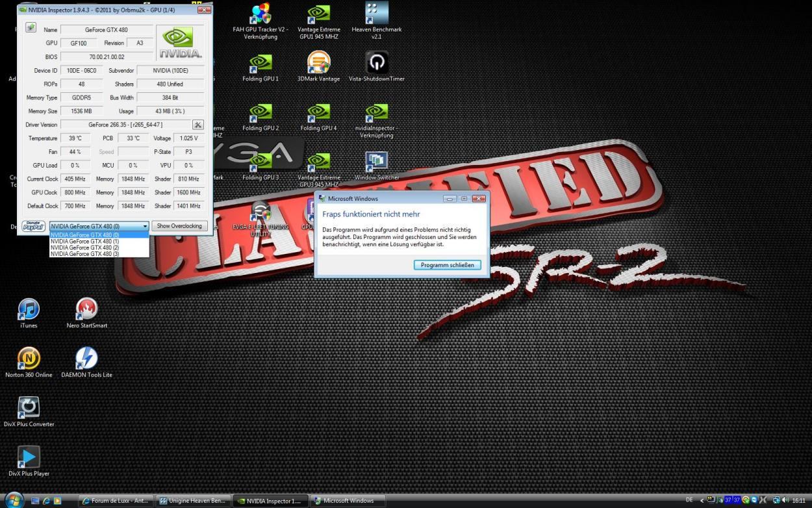Click the Show Desktop quick launch icon
This screenshot has width=812, height=508.
35,501
